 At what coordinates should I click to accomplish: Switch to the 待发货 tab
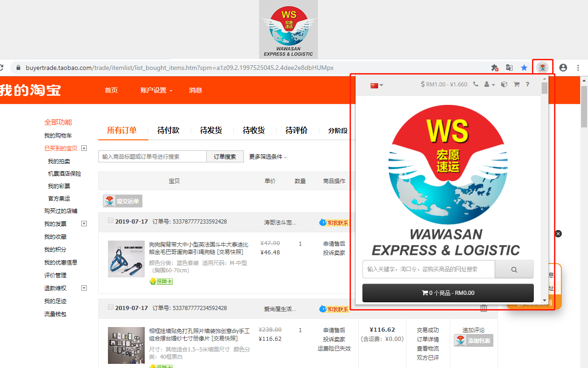pos(211,130)
